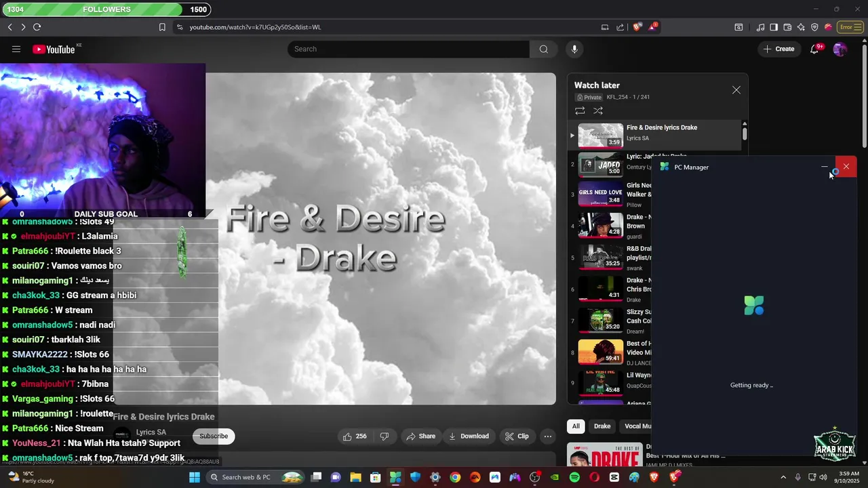Image resolution: width=868 pixels, height=488 pixels.
Task: Open Brave Rewards triangle icon
Action: pos(652,27)
